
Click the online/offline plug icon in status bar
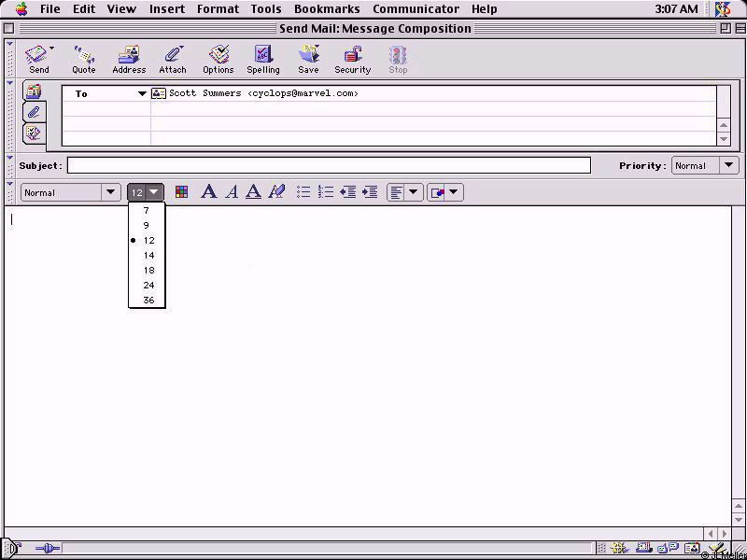48,549
